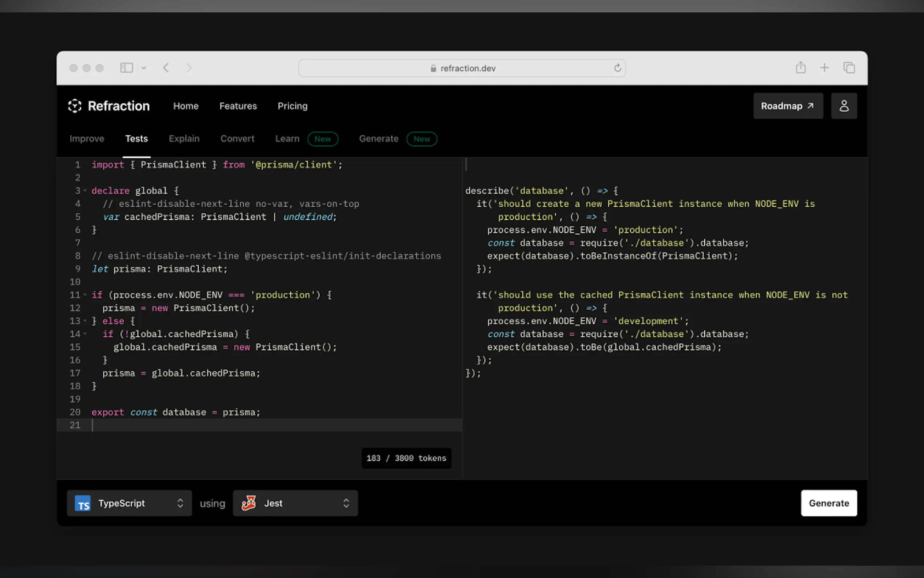The width and height of the screenshot is (924, 578).
Task: Collapse the code fold at line 11
Action: pos(85,295)
